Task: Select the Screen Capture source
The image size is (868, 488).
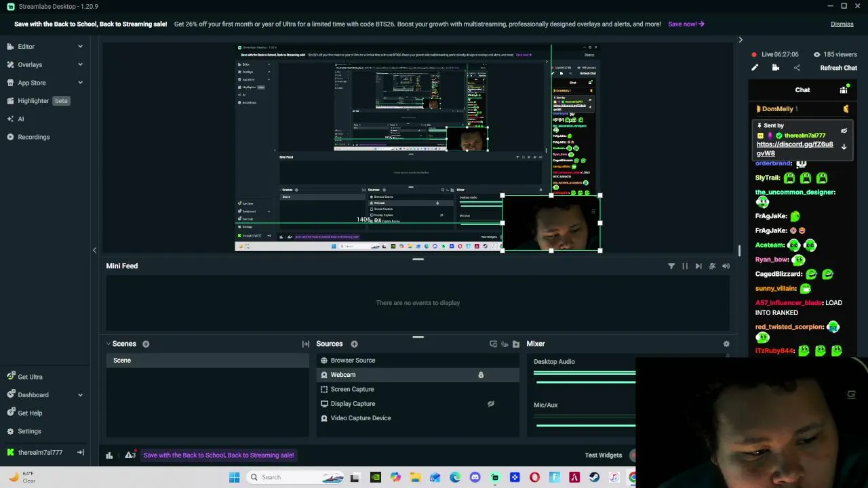Action: [x=418, y=389]
